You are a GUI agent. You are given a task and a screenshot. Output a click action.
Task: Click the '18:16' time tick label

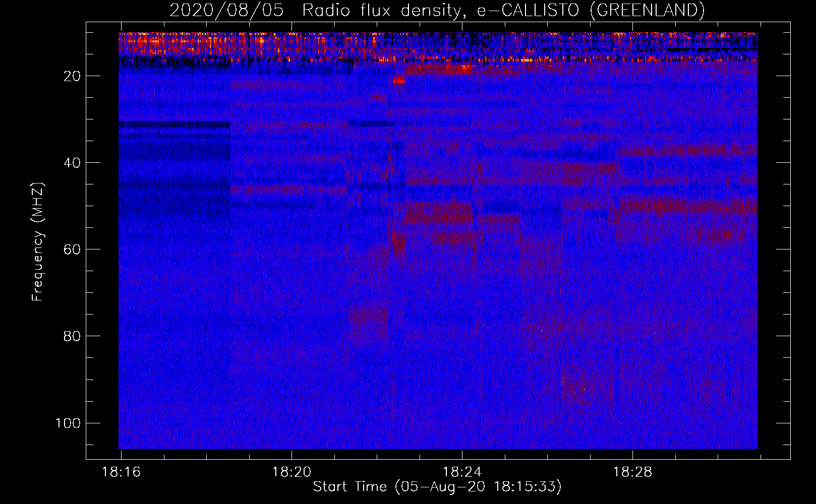[x=121, y=472]
